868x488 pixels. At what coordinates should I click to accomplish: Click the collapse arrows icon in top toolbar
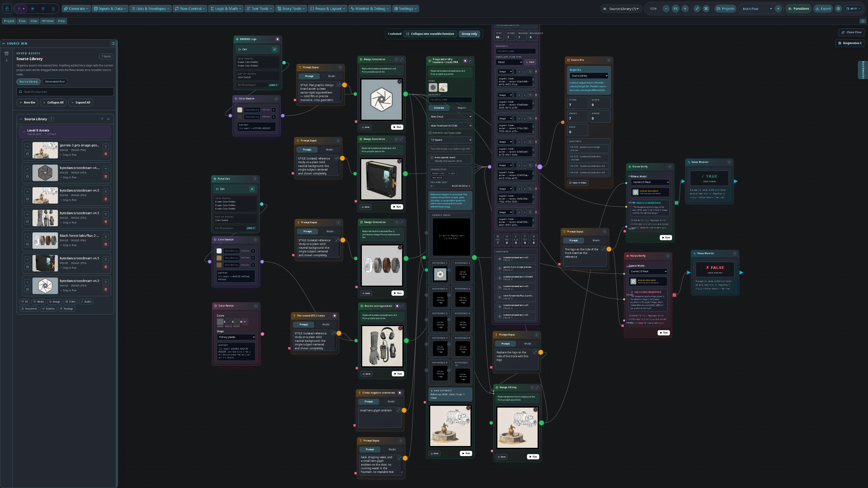pos(697,9)
